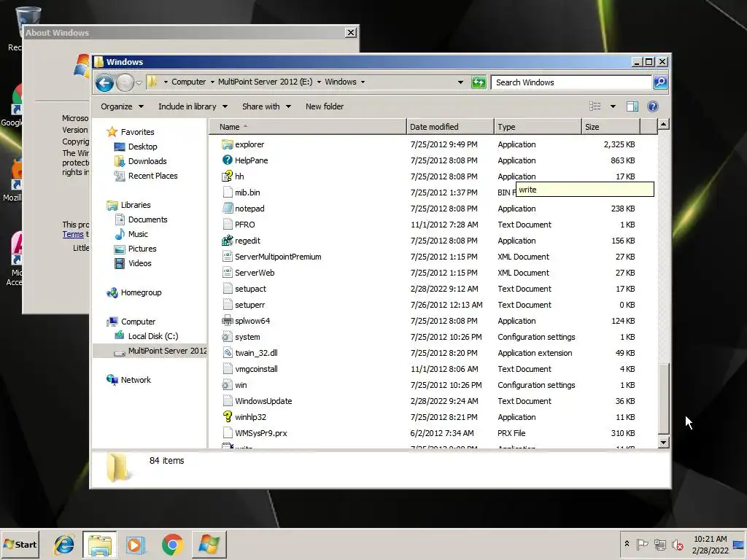Open the Share with dropdown

point(266,106)
